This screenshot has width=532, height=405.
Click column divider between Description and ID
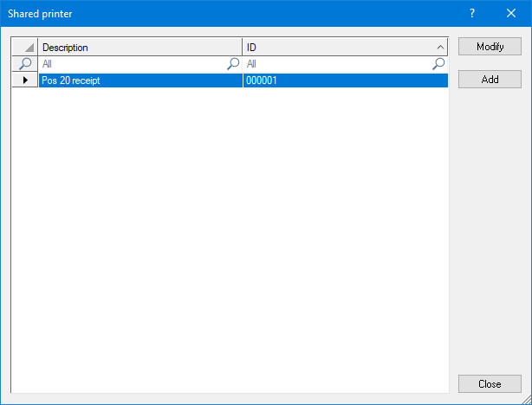click(243, 48)
